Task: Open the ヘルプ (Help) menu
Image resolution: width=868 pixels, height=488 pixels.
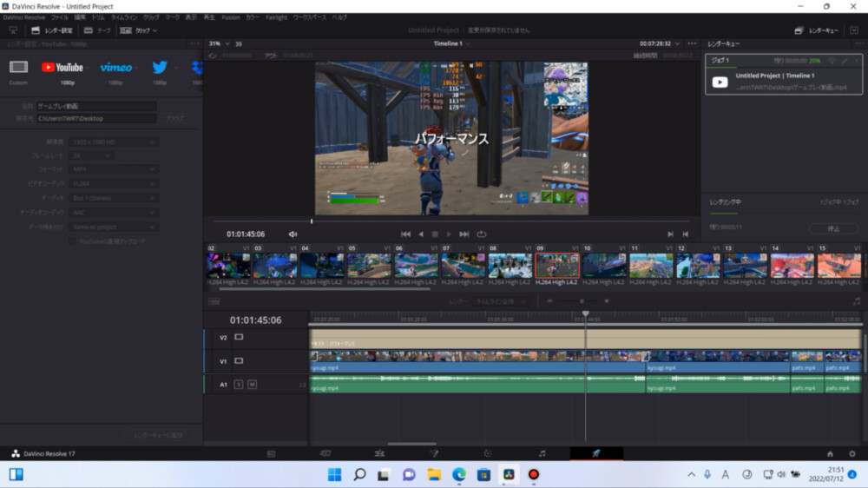Action: tap(339, 17)
